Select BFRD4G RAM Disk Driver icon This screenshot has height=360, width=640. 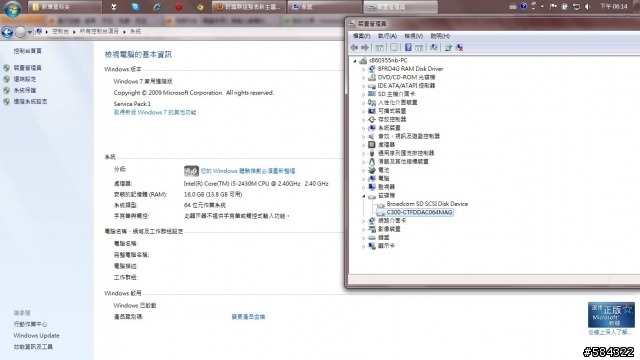point(371,69)
